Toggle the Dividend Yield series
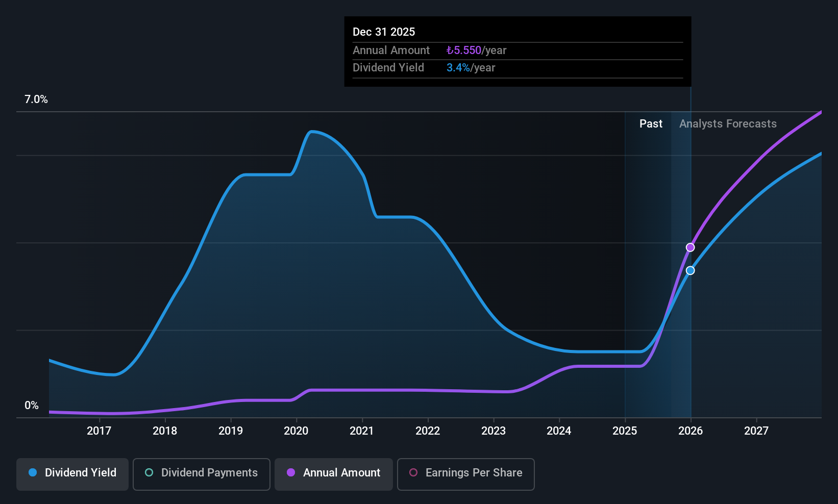Viewport: 838px width, 504px height. click(x=72, y=474)
